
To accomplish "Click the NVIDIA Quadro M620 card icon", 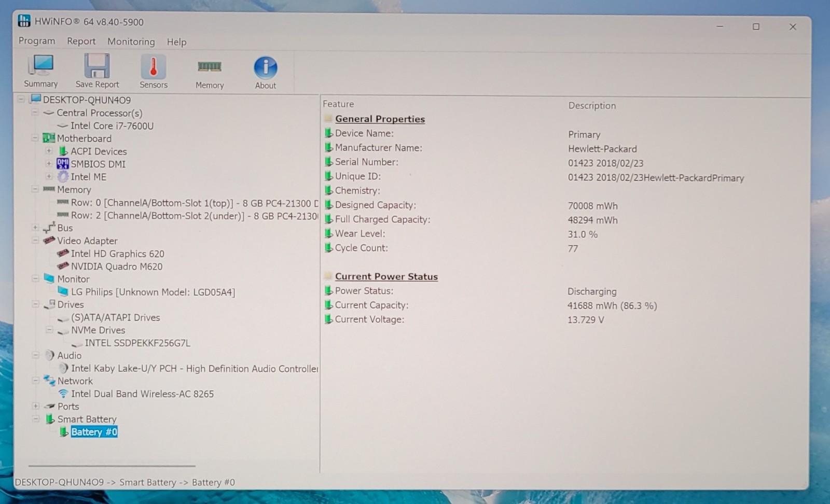I will (63, 266).
